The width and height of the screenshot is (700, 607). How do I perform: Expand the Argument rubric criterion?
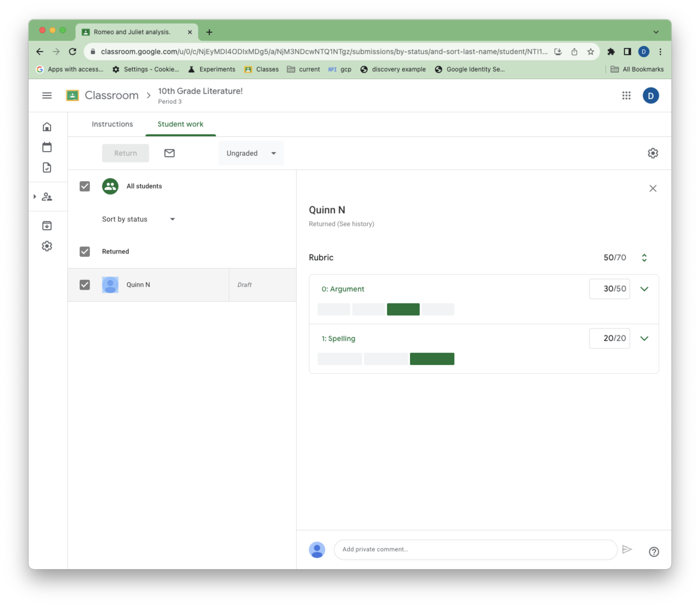point(644,289)
